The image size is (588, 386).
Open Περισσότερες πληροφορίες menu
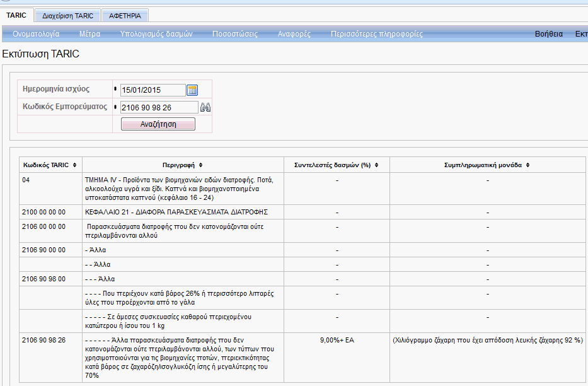[x=377, y=34]
